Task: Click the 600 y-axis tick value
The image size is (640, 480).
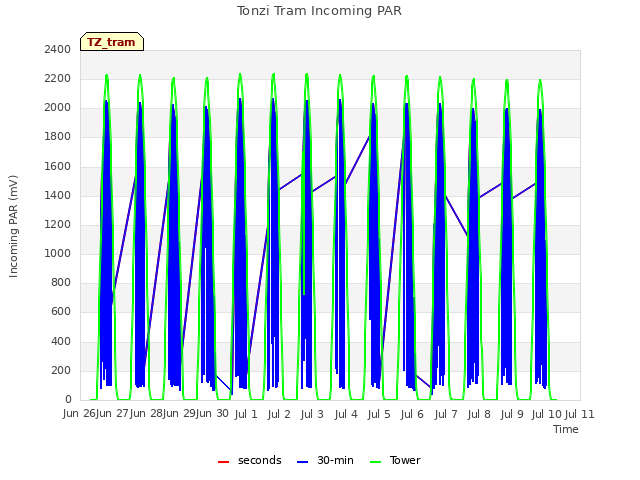Action: [61, 312]
